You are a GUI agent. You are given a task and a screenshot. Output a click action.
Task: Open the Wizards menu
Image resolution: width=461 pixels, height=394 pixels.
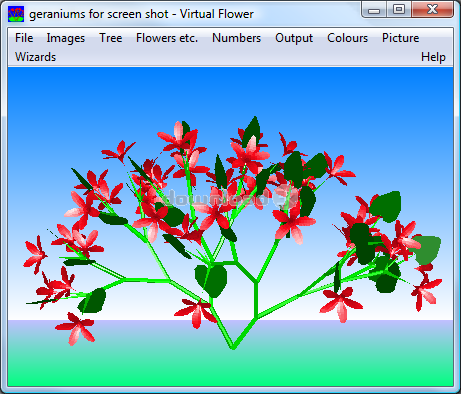35,57
